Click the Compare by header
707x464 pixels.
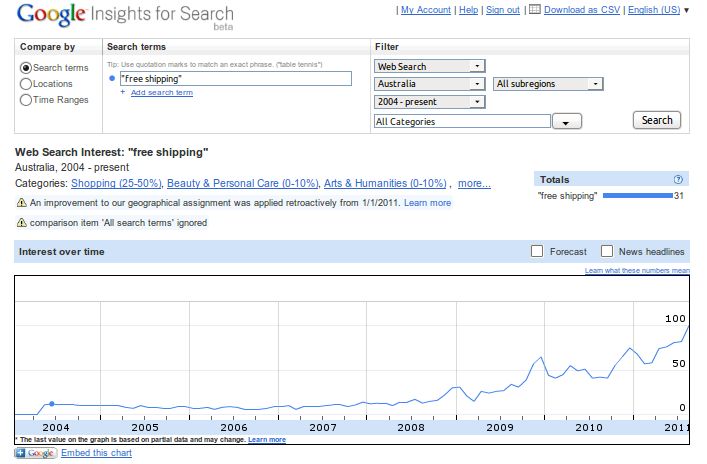click(x=47, y=47)
